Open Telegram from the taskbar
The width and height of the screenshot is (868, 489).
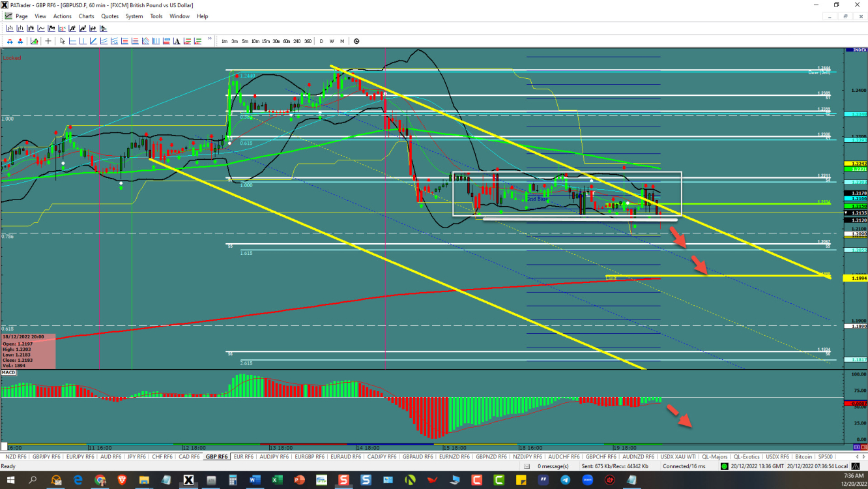[565, 480]
